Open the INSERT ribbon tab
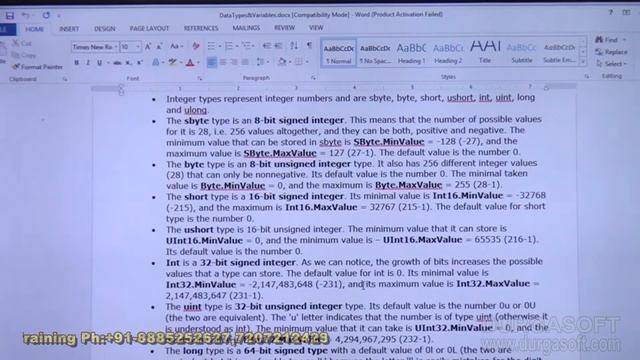Image resolution: width=640 pixels, height=360 pixels. click(69, 29)
